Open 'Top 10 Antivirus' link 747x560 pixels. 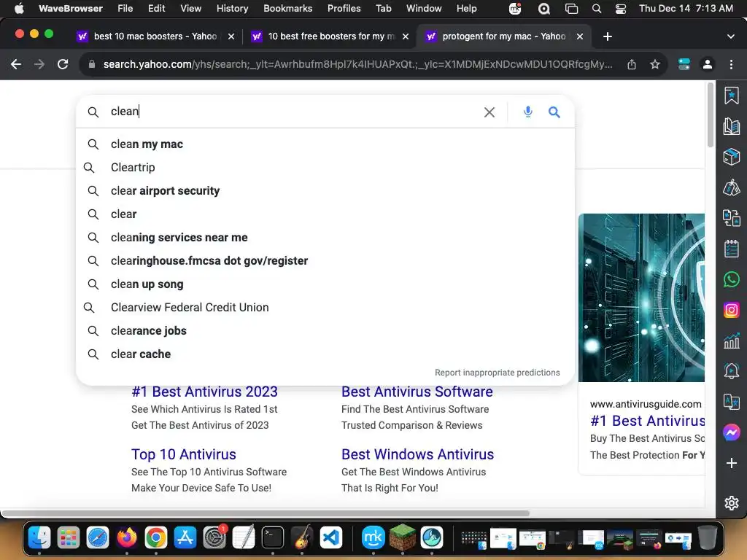[x=183, y=454]
